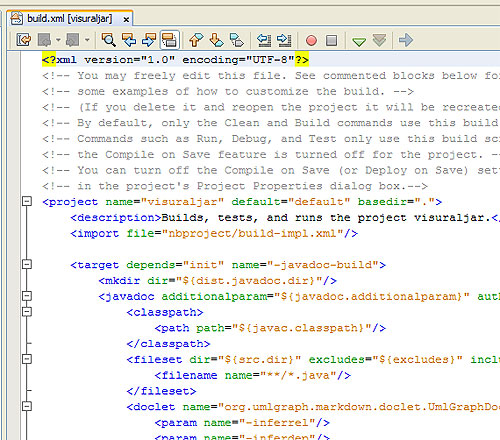This screenshot has height=440, width=500.
Task: Collapse the project element fold
Action: click(27, 201)
